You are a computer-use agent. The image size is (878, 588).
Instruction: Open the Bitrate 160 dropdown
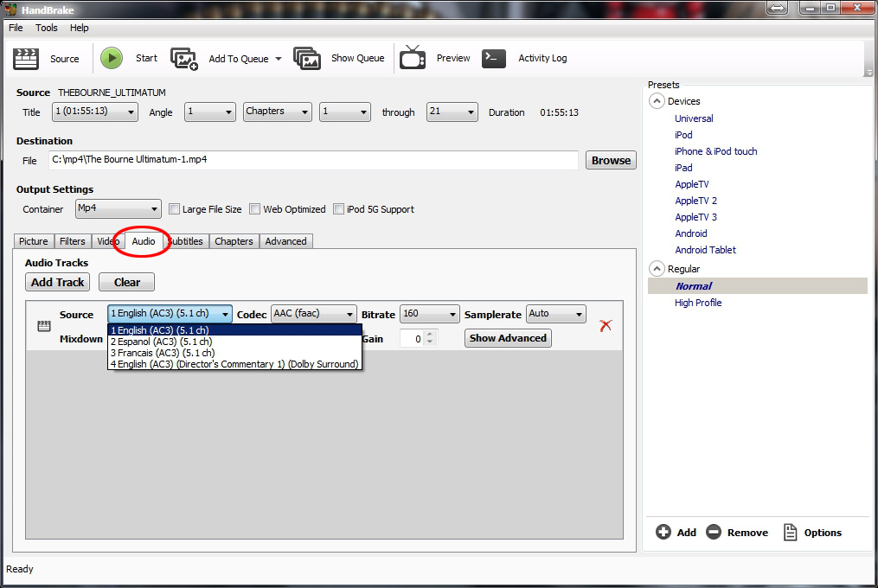(429, 314)
